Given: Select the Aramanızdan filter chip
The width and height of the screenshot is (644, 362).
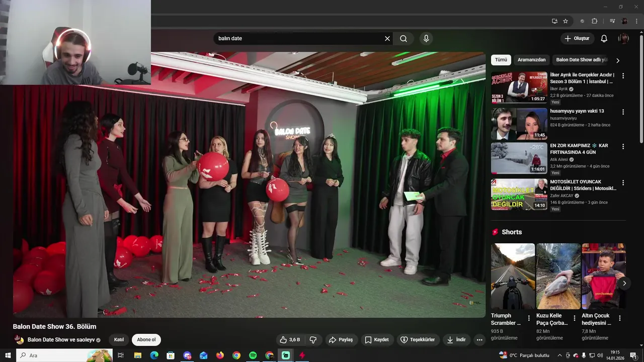Looking at the screenshot, I should coord(532,60).
